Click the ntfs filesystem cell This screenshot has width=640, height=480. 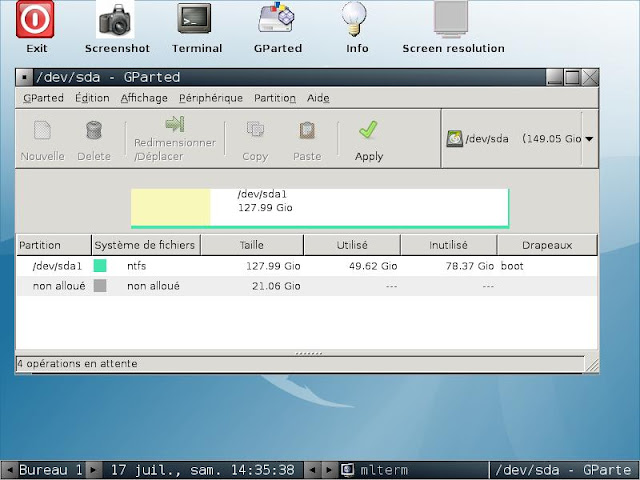136,266
